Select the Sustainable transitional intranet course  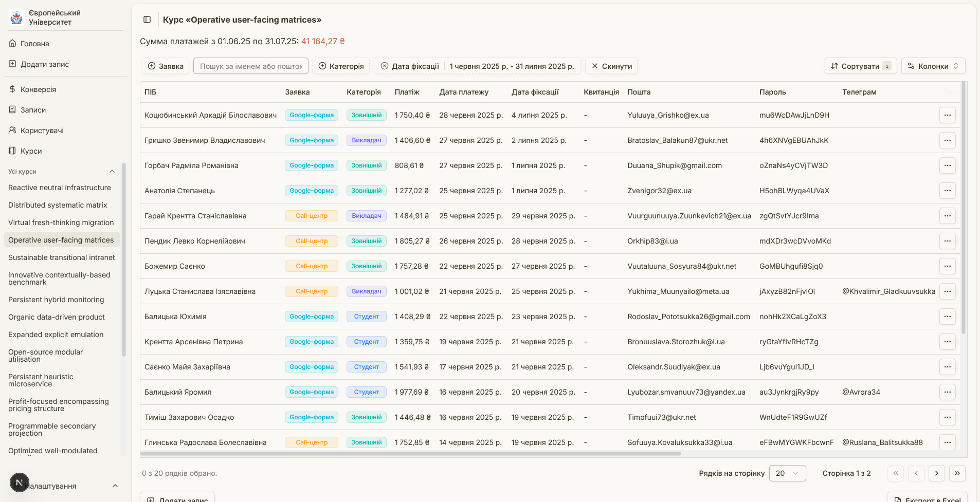point(61,257)
